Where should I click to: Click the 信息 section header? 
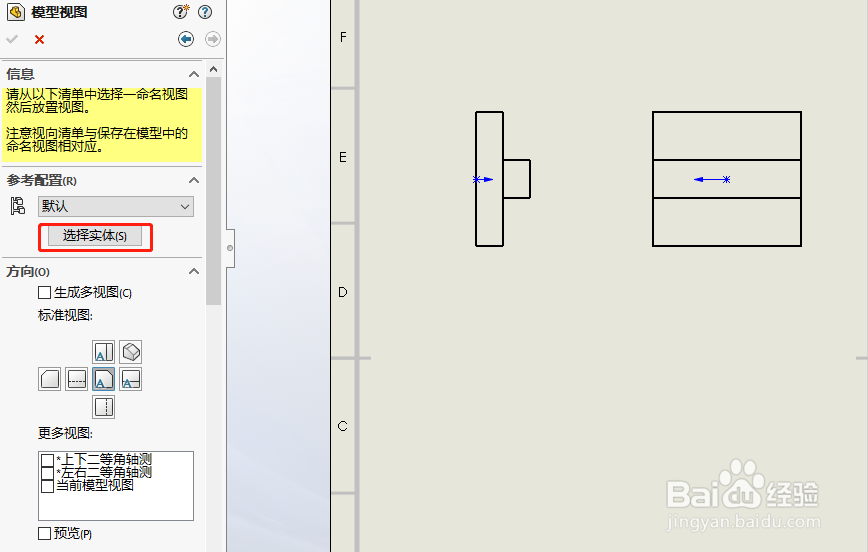[20, 74]
